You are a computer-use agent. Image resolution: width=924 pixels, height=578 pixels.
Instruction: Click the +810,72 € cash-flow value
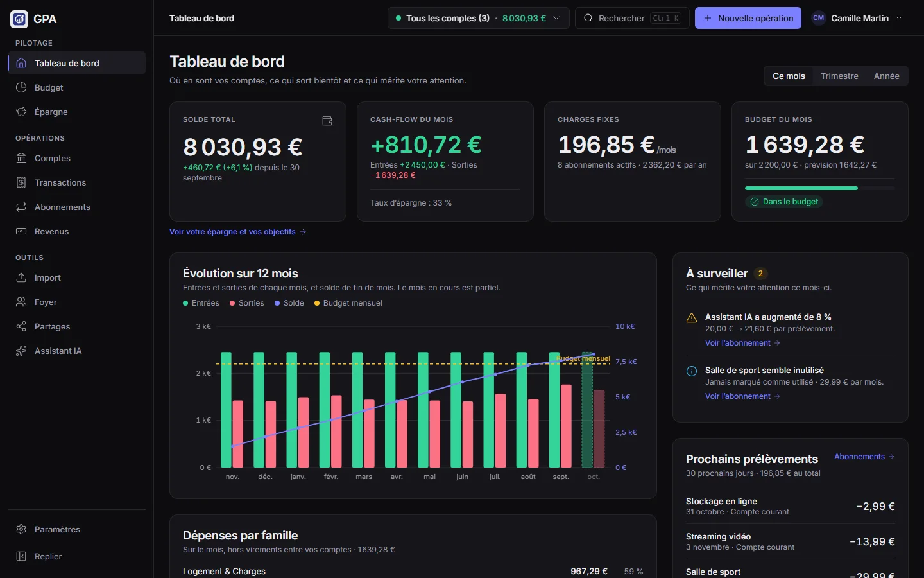click(x=426, y=144)
